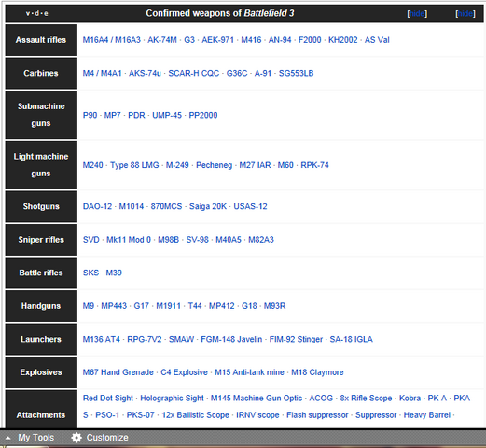The width and height of the screenshot is (486, 448).
Task: Open the M82A3 link
Action: (x=261, y=240)
